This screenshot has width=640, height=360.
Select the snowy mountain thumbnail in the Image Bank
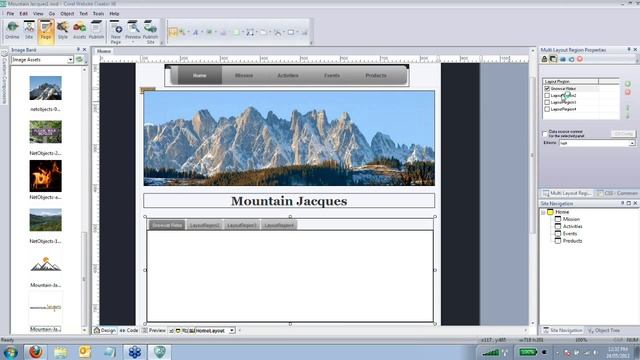(46, 88)
